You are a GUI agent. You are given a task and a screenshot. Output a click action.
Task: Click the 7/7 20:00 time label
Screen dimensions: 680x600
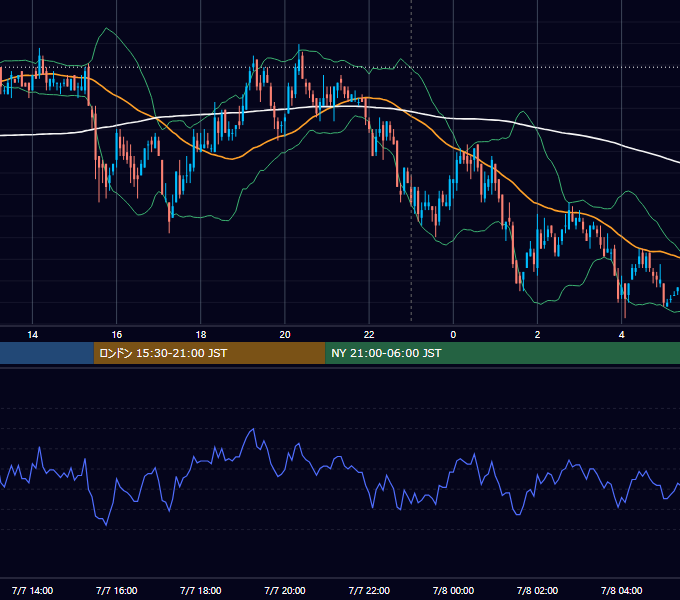(x=285, y=590)
